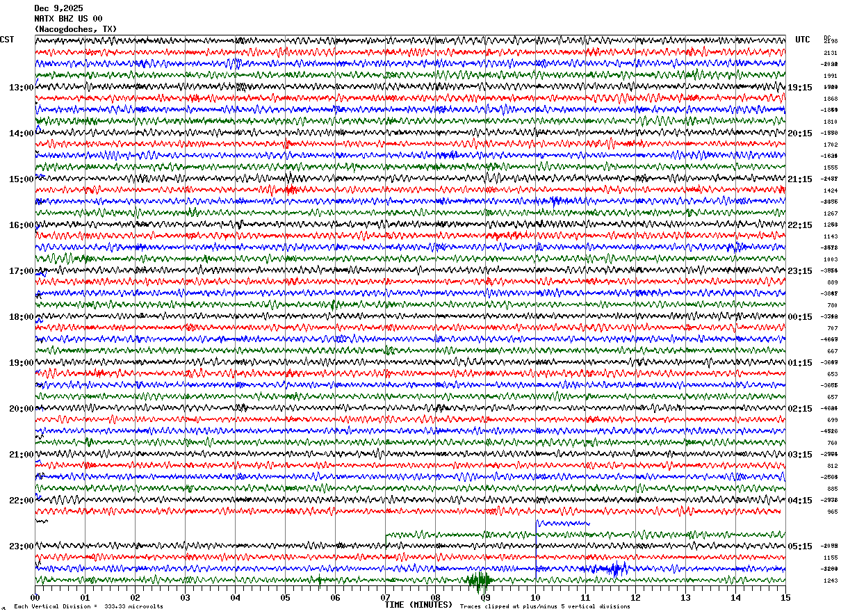Click the DC offset value 699
841x616 pixels.
click(x=832, y=420)
